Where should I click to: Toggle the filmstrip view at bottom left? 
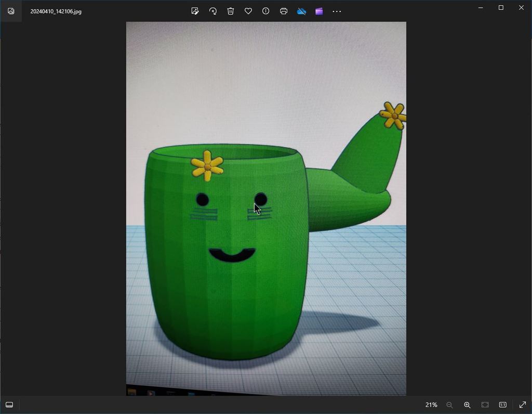(x=9, y=405)
